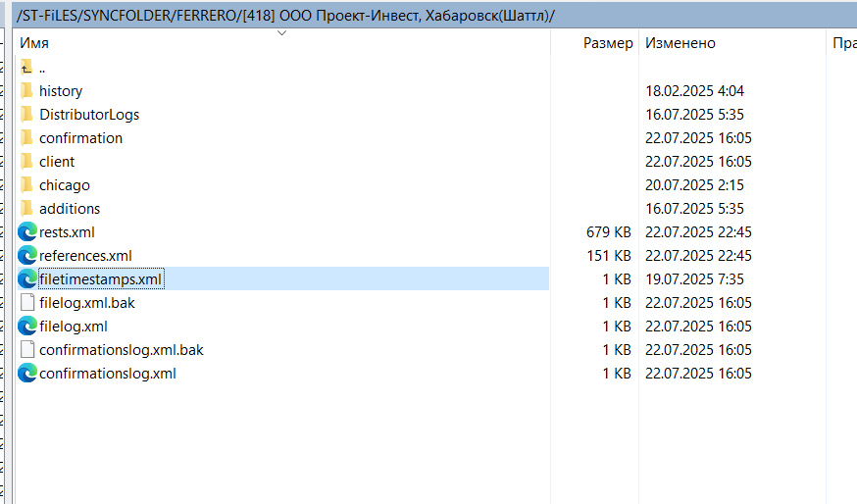Screen dimensions: 857x504
Task: Select the history folder icon
Action: (26, 91)
